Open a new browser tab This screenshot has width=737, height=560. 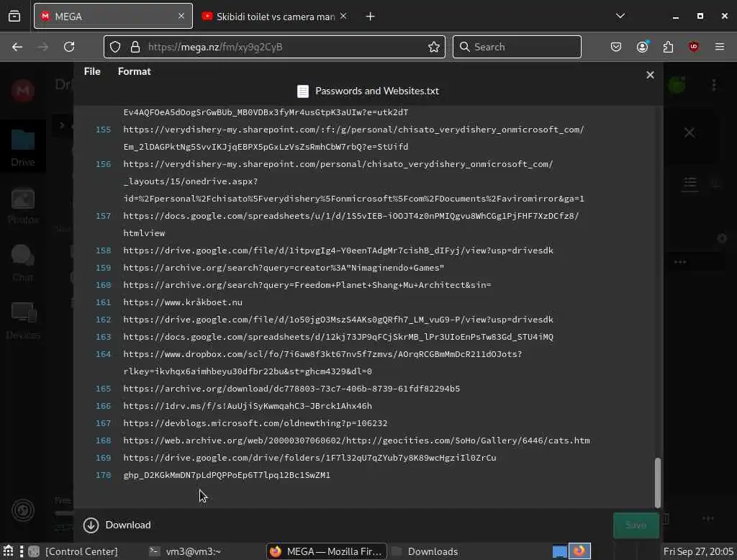point(371,17)
